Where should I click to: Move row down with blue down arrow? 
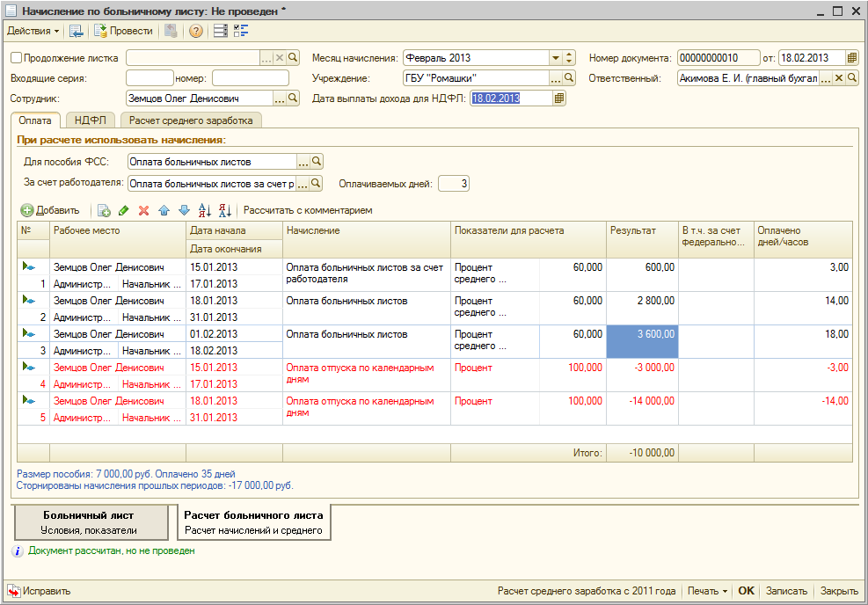pos(184,211)
